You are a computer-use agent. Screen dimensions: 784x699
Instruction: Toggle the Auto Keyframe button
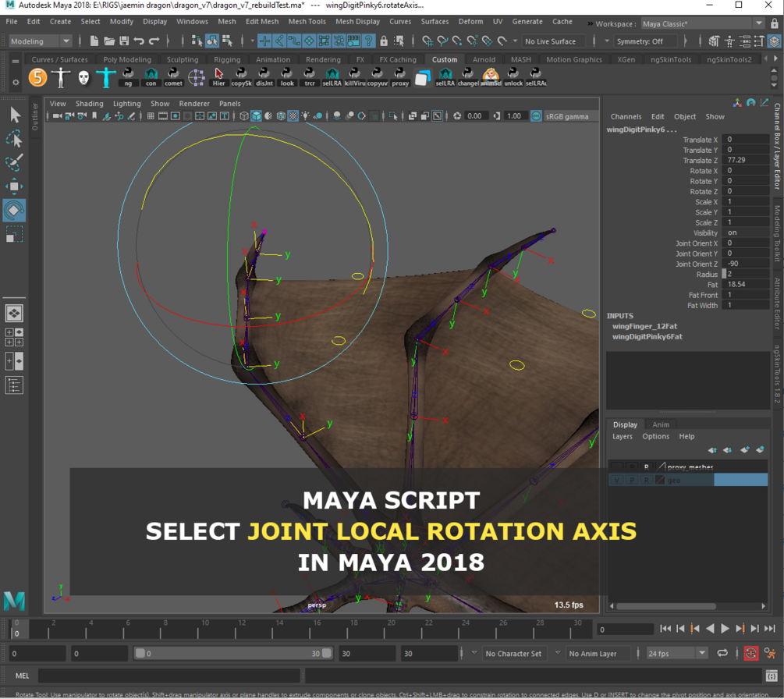pyautogui.click(x=751, y=653)
